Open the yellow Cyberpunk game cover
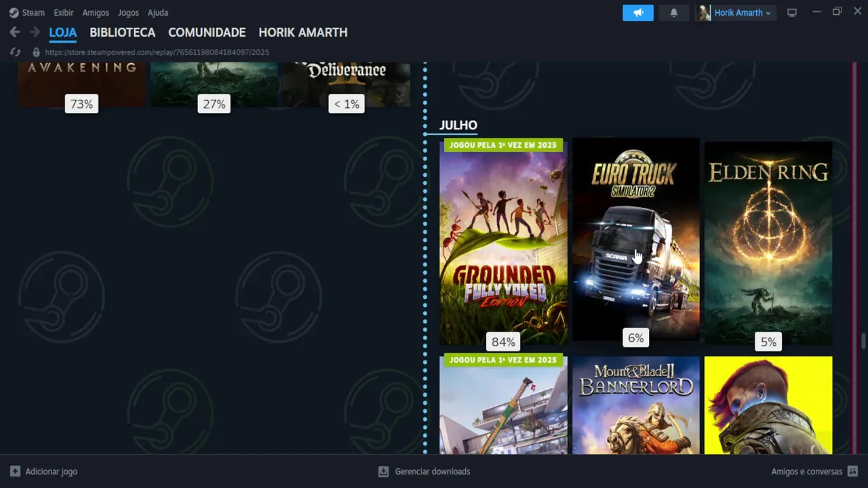Viewport: 868px width, 488px height. [768, 405]
